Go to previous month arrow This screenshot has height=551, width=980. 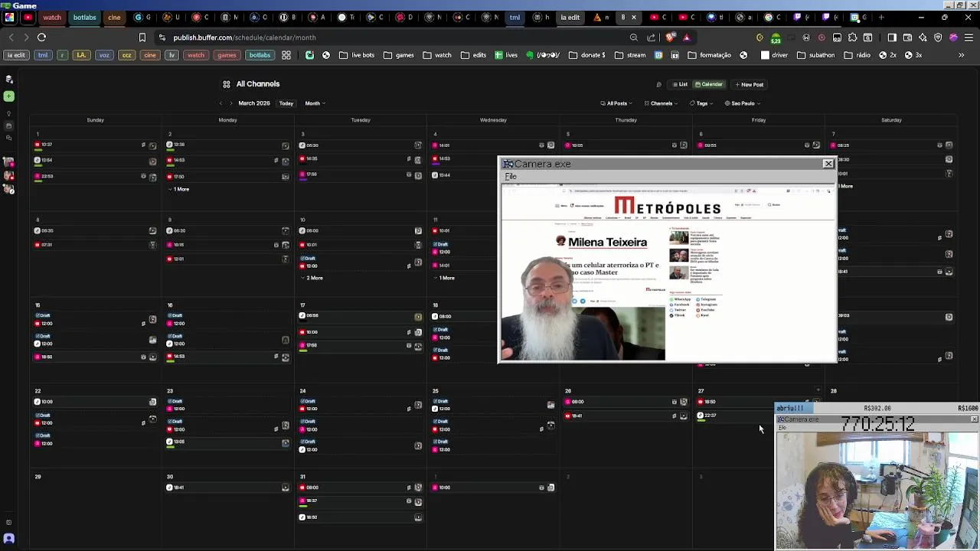[x=221, y=103]
